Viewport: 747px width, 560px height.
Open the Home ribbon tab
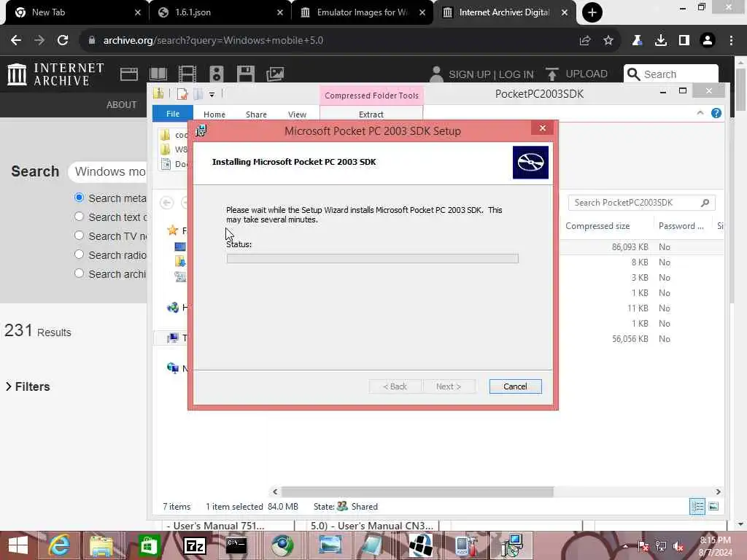click(214, 114)
